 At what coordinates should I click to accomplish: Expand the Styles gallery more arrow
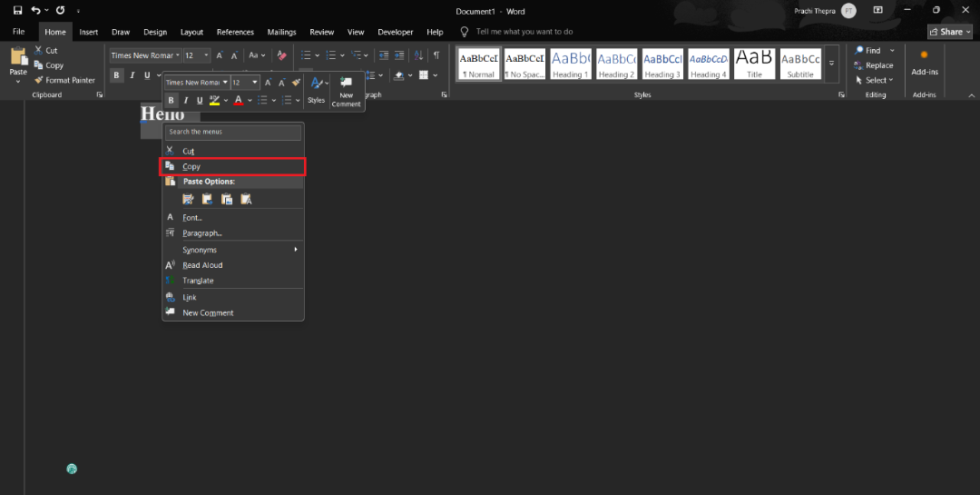pyautogui.click(x=831, y=64)
